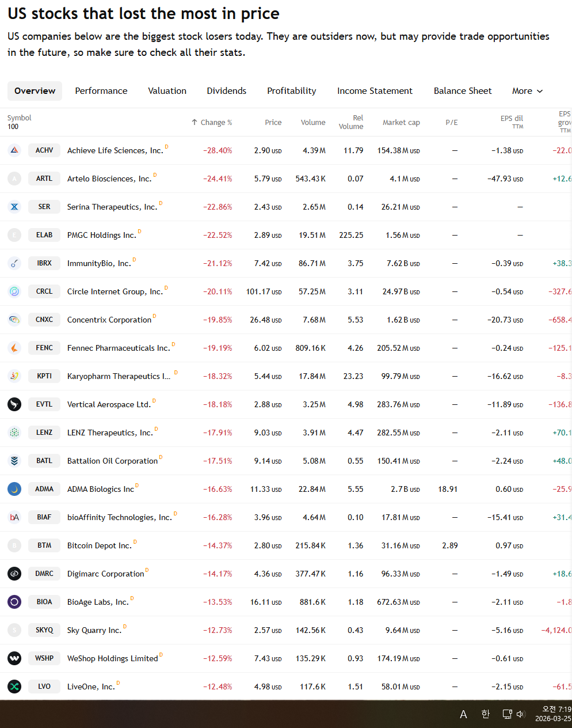Viewport: 572px width, 728px height.
Task: Sort by the Volume column header
Action: (x=313, y=123)
